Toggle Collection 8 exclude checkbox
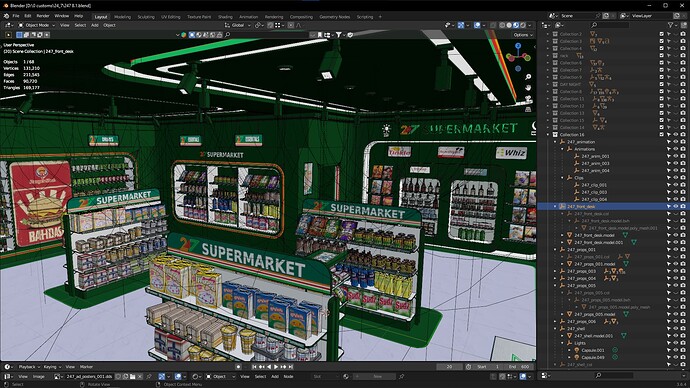 [661, 92]
